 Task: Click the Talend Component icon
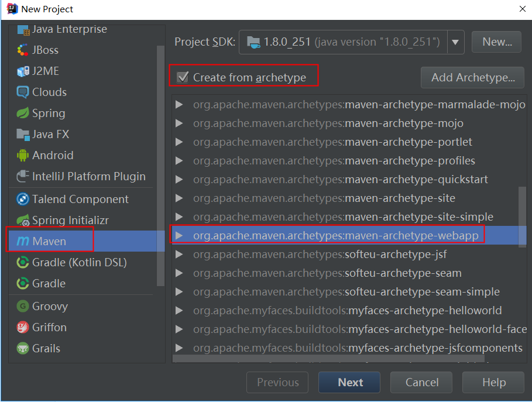[23, 199]
